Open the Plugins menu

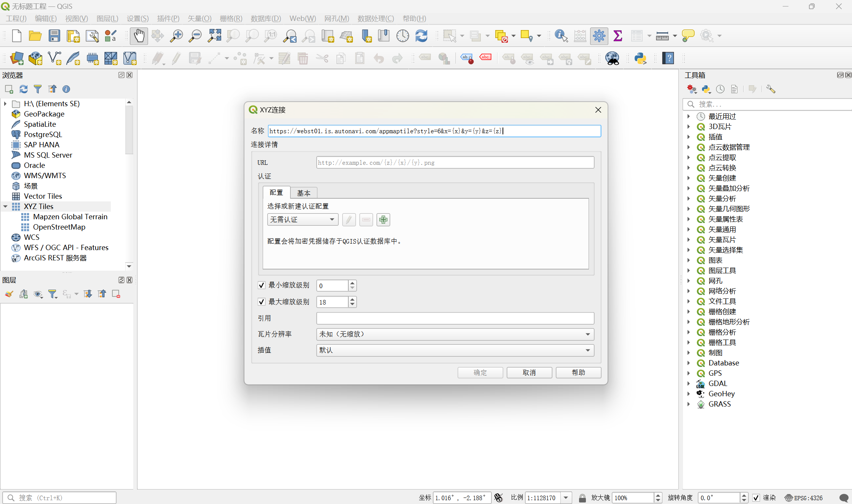(168, 18)
